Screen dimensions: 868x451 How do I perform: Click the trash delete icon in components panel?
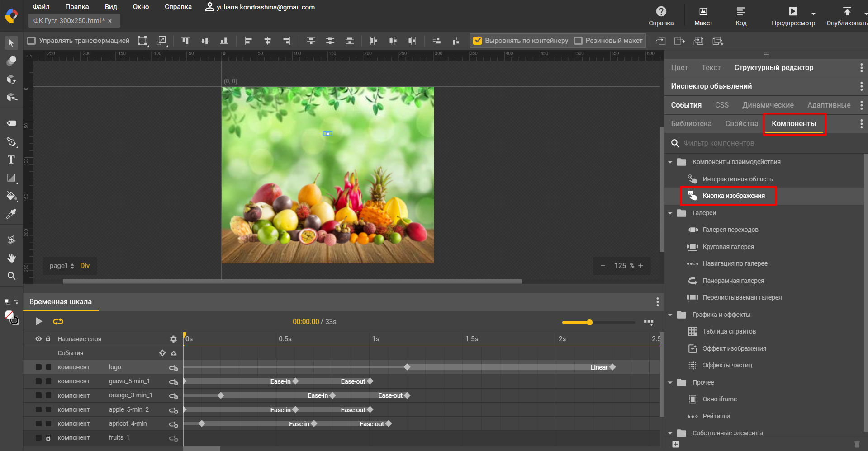(x=857, y=444)
